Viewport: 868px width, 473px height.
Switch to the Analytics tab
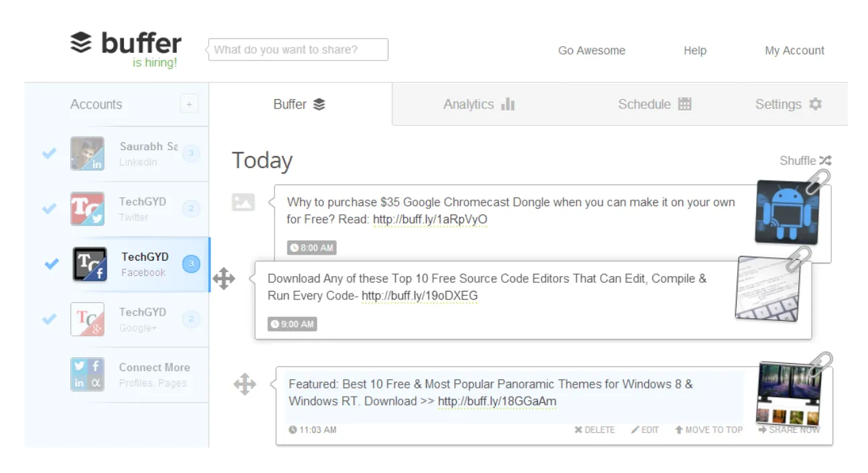click(479, 105)
